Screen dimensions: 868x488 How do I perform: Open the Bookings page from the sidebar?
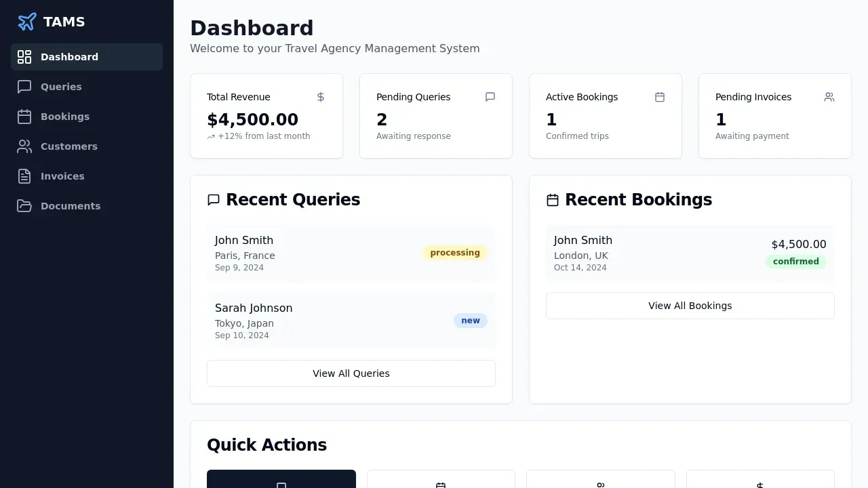65,117
